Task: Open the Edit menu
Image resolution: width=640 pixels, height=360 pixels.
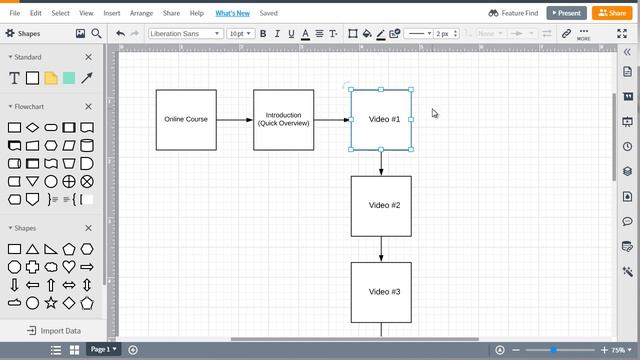Action: tap(36, 13)
